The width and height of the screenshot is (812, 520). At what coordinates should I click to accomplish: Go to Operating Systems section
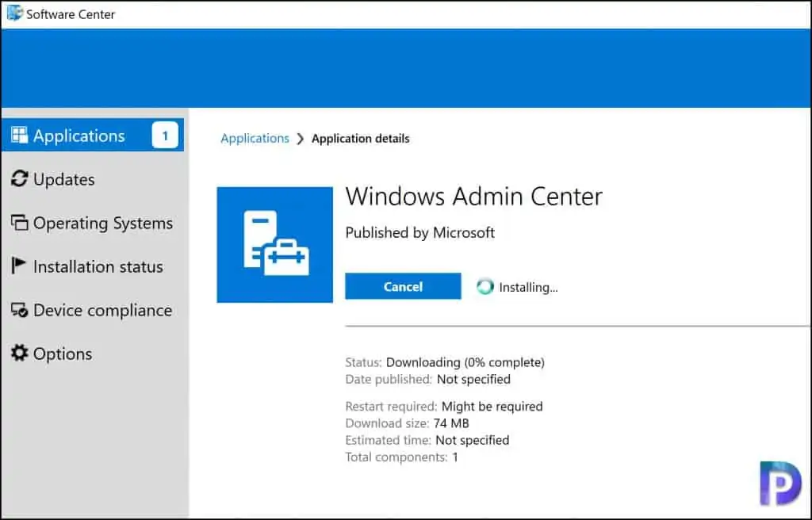(102, 223)
